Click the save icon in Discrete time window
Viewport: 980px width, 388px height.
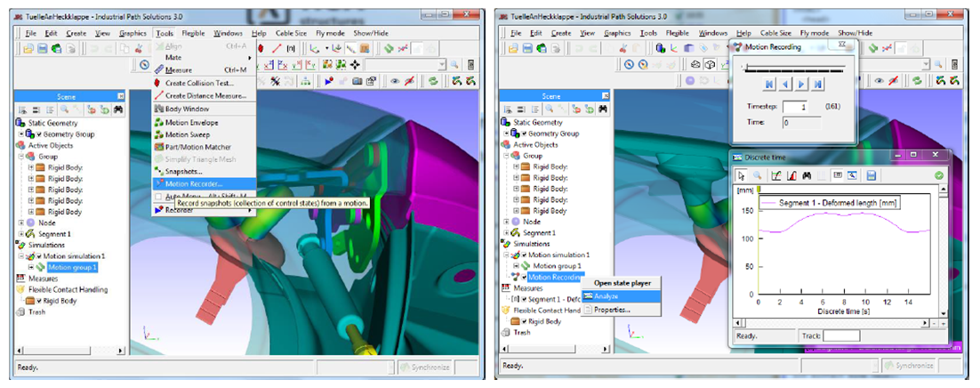pyautogui.click(x=871, y=175)
